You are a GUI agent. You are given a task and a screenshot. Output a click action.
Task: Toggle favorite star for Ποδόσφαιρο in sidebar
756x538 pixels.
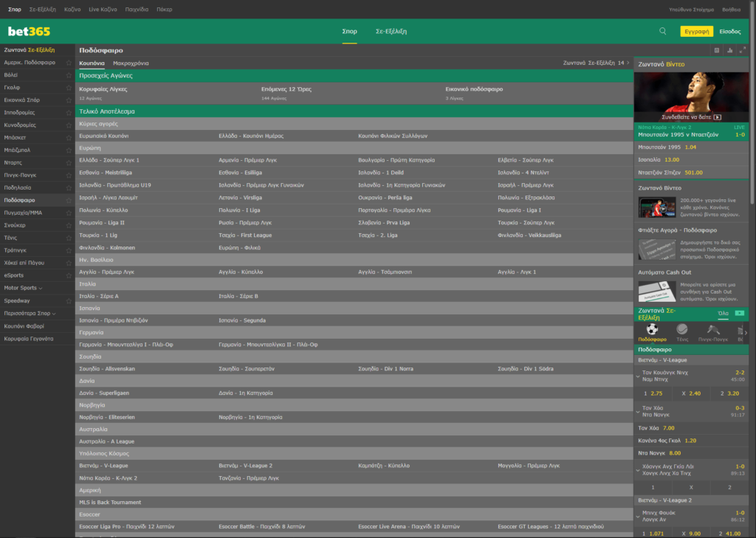69,201
